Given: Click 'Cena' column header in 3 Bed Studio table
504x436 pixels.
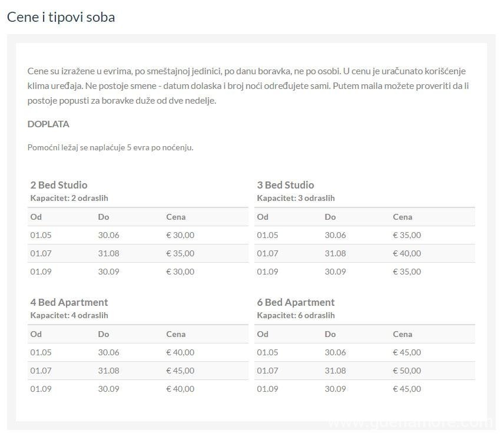Looking at the screenshot, I should (x=402, y=217).
